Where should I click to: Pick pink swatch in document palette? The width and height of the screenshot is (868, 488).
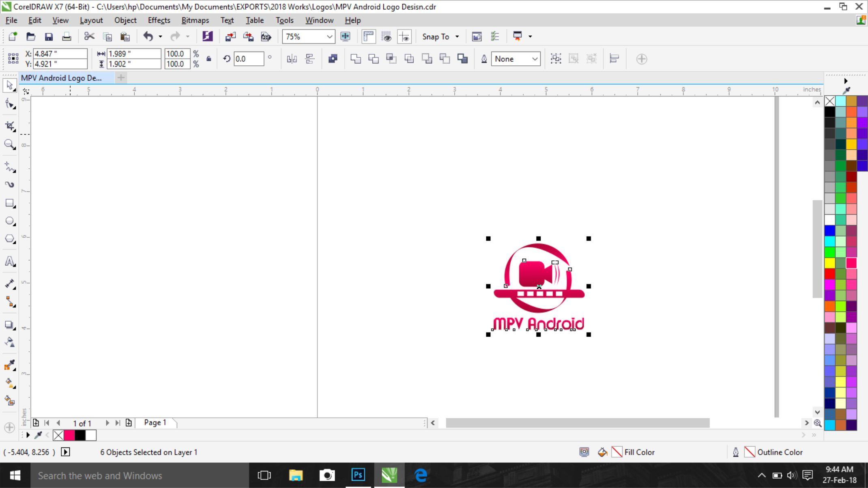pyautogui.click(x=69, y=435)
